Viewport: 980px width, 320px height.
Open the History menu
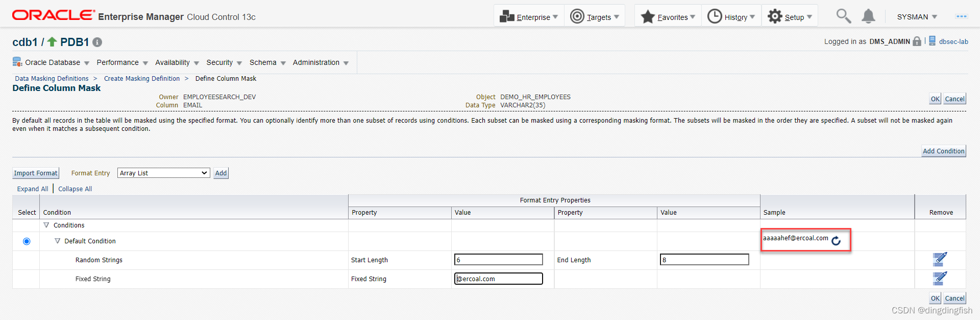click(731, 17)
